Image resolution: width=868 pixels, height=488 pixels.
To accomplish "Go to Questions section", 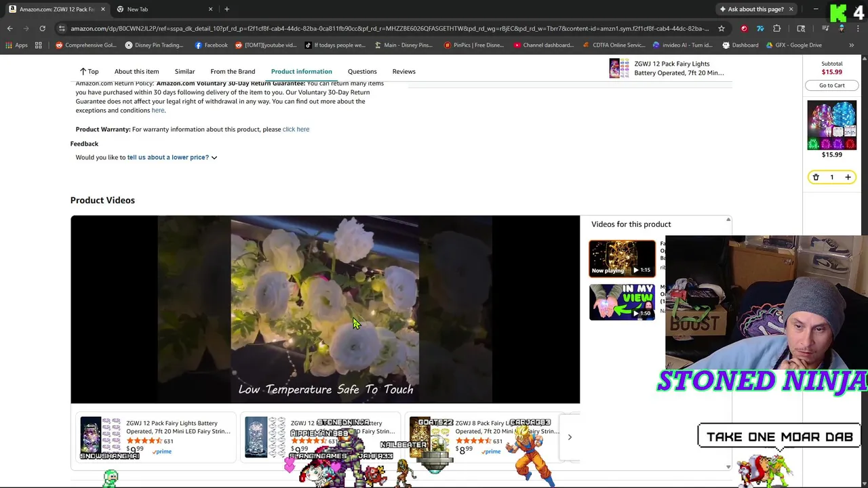I will point(362,71).
